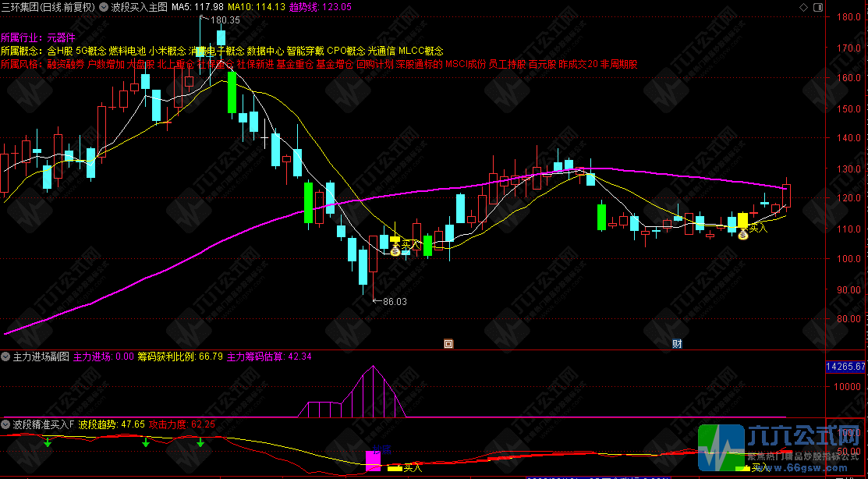The height and width of the screenshot is (479, 868).
Task: Click the 趋势线: 123.05 label
Action: pos(320,7)
